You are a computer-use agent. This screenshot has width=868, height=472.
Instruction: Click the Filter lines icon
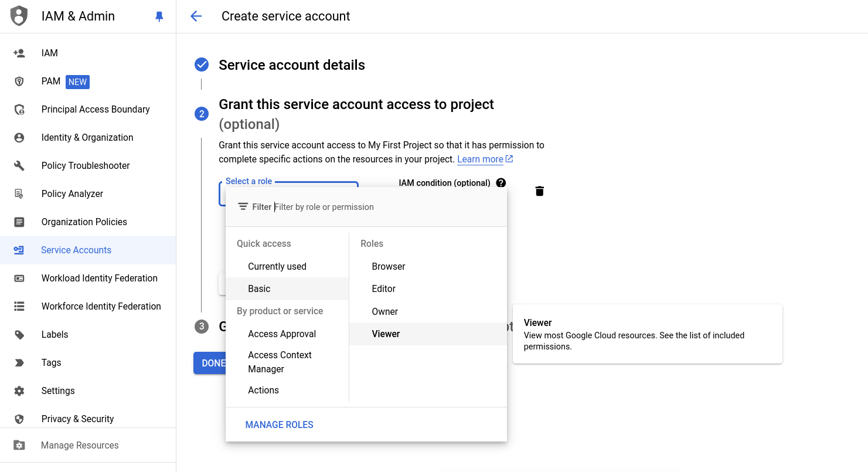tap(243, 207)
